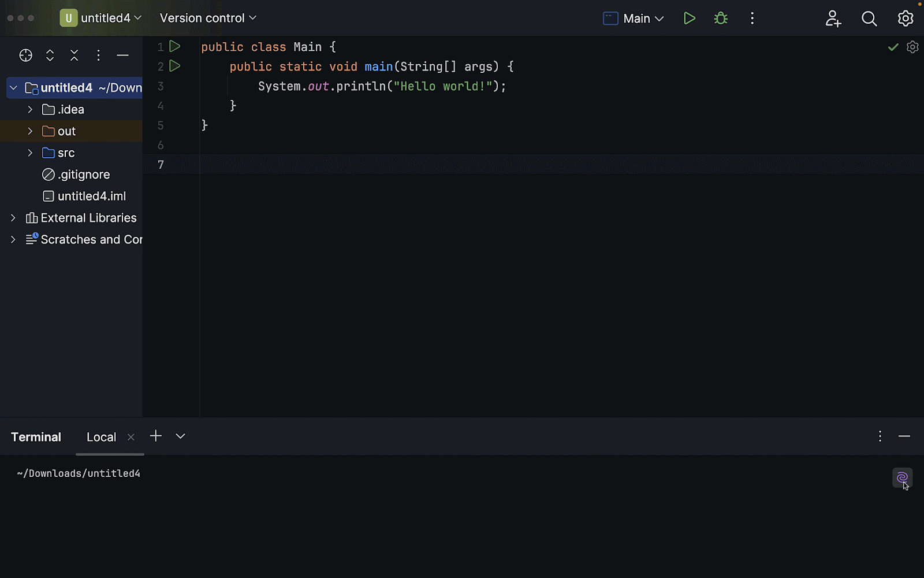Viewport: 924px width, 578px height.
Task: Expand the src folder
Action: click(x=30, y=153)
